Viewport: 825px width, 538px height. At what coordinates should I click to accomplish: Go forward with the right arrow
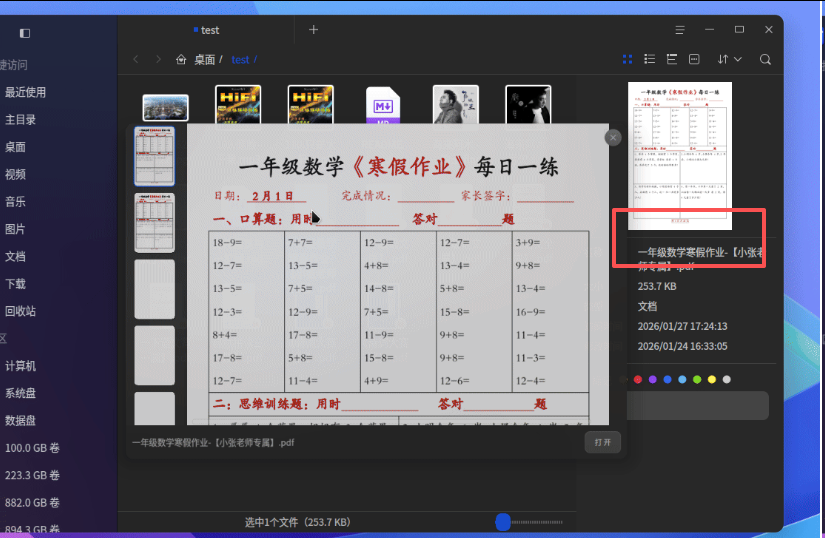coord(158,59)
